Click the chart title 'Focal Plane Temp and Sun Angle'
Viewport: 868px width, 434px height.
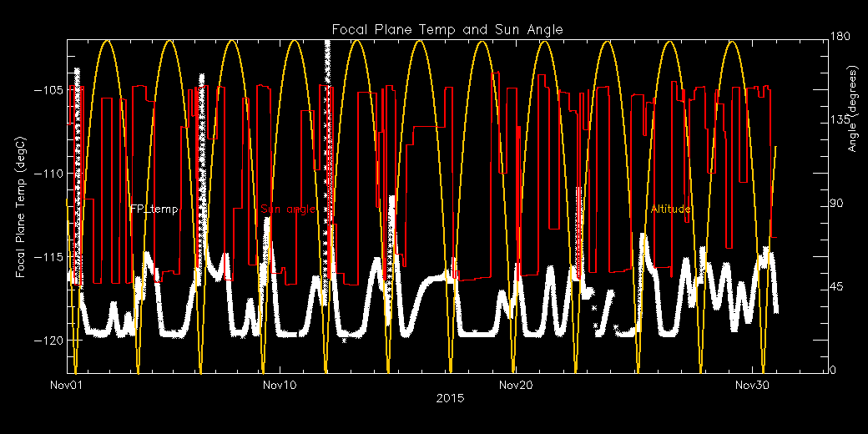(x=447, y=30)
